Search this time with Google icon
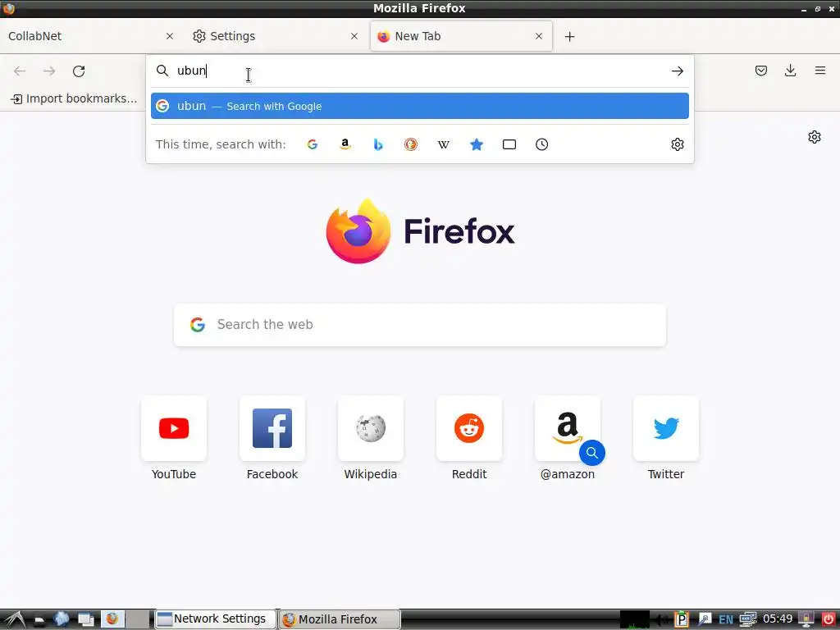Screen dimensions: 840x630 [x=313, y=144]
